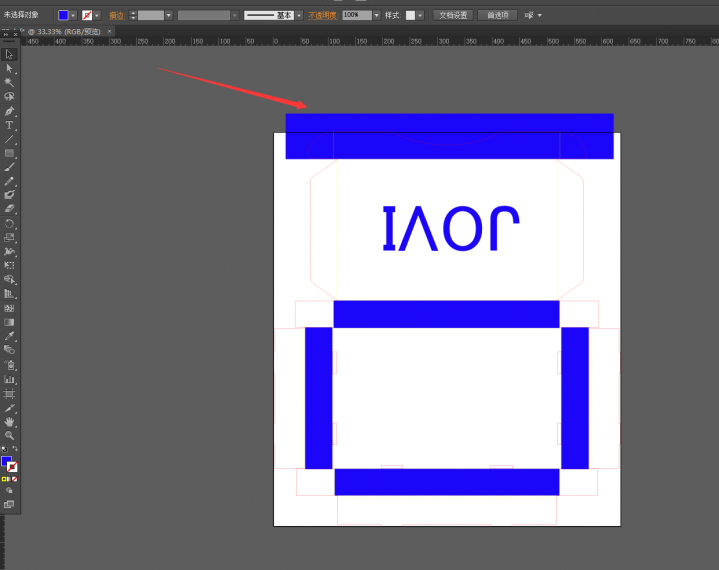Expand the 样式 style dropdown
The height and width of the screenshot is (570, 719).
(420, 15)
